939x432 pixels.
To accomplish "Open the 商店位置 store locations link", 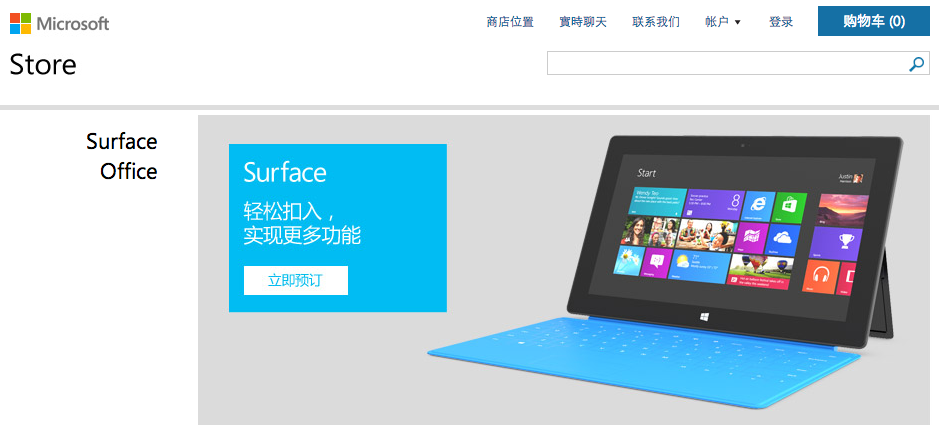I will (x=510, y=22).
